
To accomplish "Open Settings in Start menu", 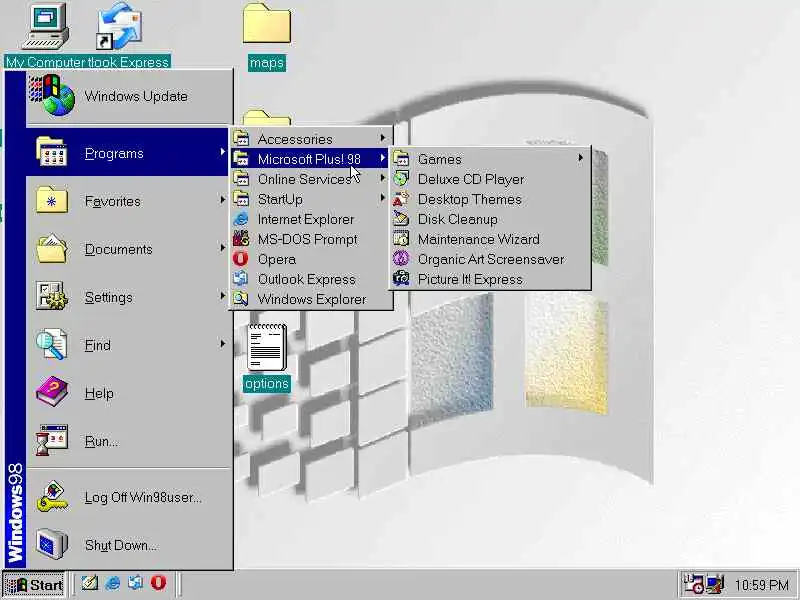I will [x=128, y=297].
